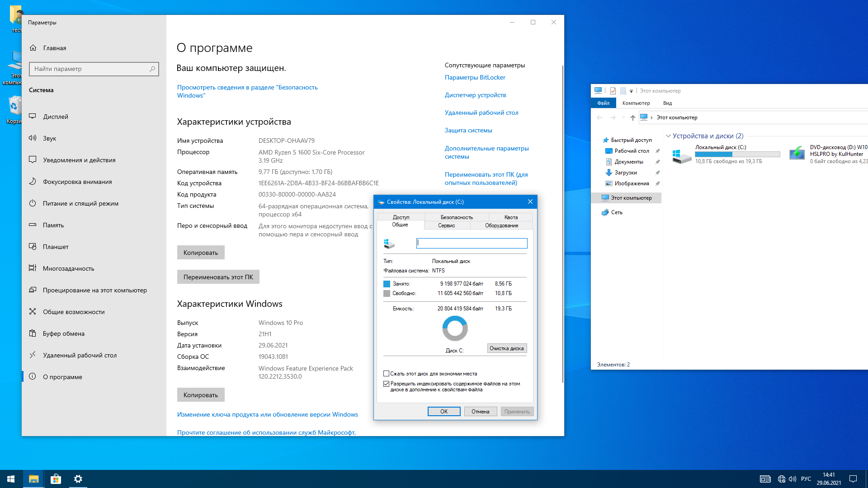Open the Device Manager link
This screenshot has height=488, width=868.
(475, 95)
